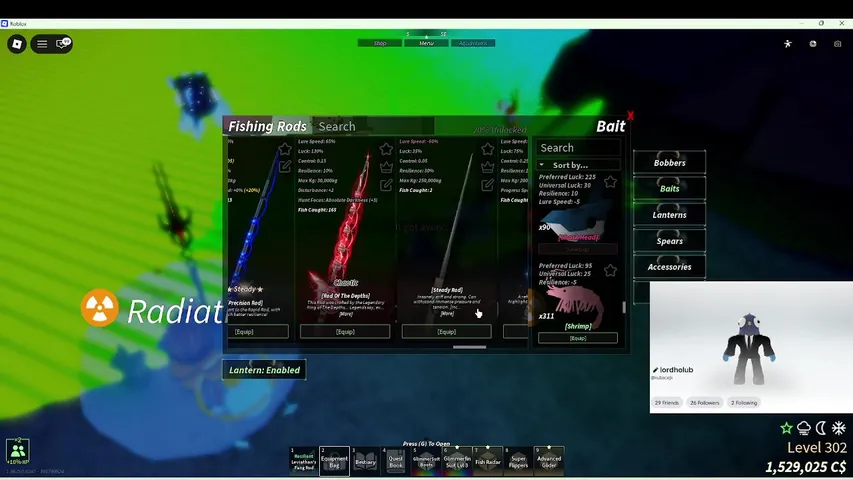Click the camera screenshot icon in top-right
Image resolution: width=853 pixels, height=480 pixels.
click(x=837, y=44)
